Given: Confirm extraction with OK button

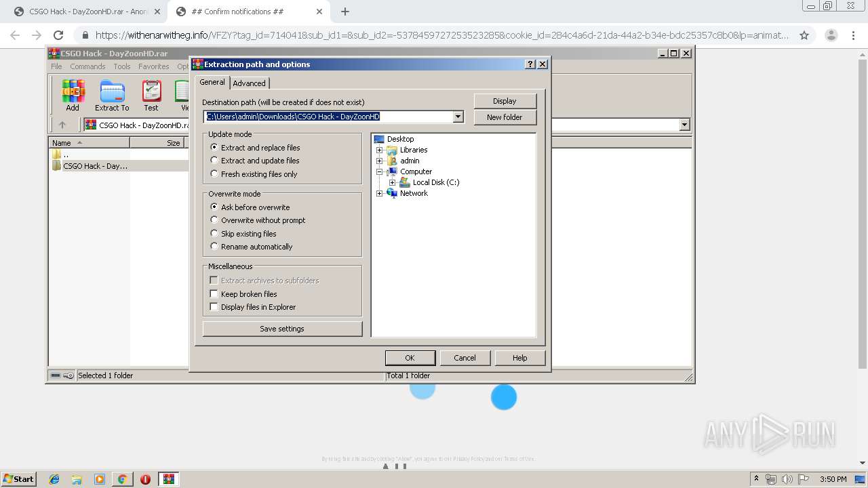Looking at the screenshot, I should click(x=410, y=358).
